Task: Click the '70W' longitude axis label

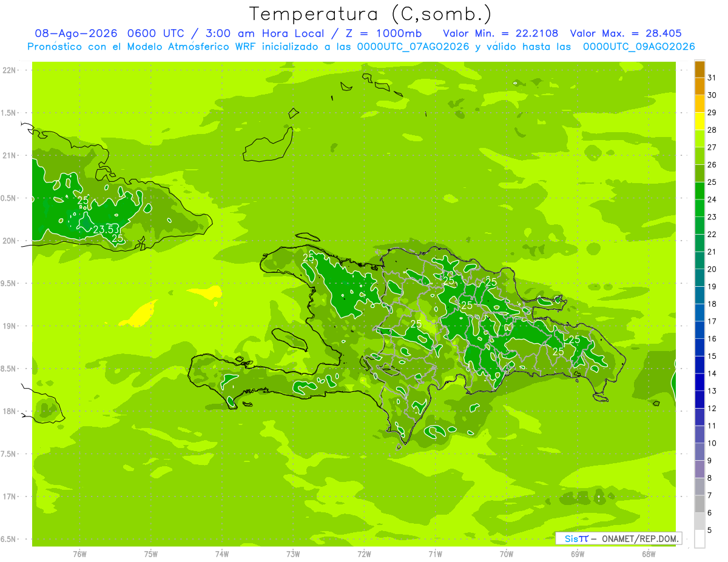Action: point(507,554)
